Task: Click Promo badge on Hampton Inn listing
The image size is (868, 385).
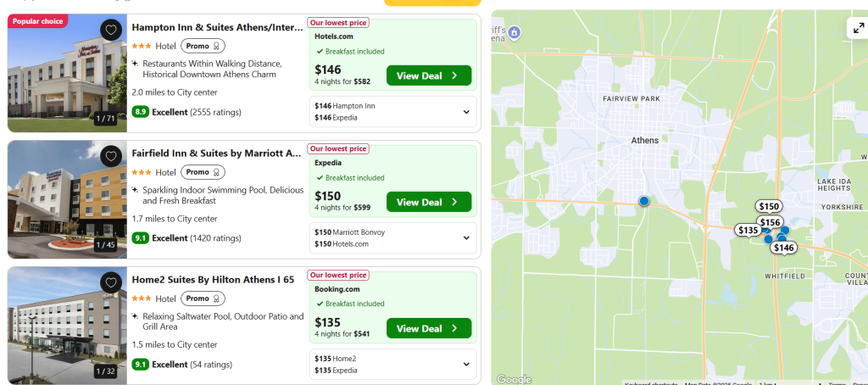Action: click(203, 46)
